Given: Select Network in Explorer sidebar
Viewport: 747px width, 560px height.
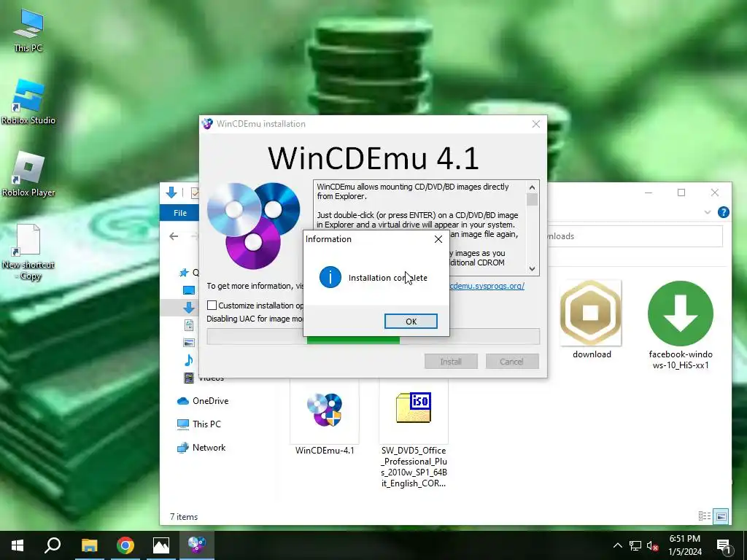Looking at the screenshot, I should pyautogui.click(x=201, y=448).
